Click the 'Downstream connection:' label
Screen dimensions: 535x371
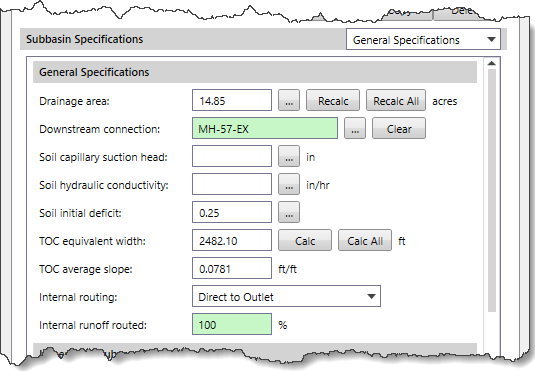click(100, 129)
